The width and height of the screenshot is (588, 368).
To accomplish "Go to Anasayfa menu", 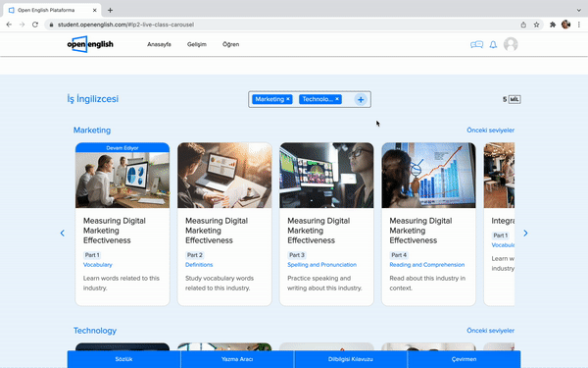I will 159,44.
